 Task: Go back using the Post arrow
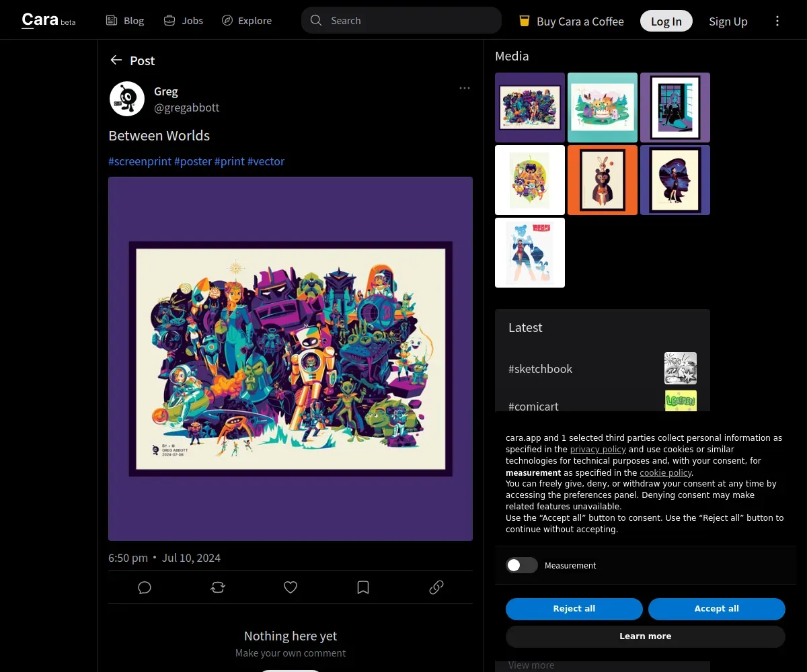click(x=116, y=60)
